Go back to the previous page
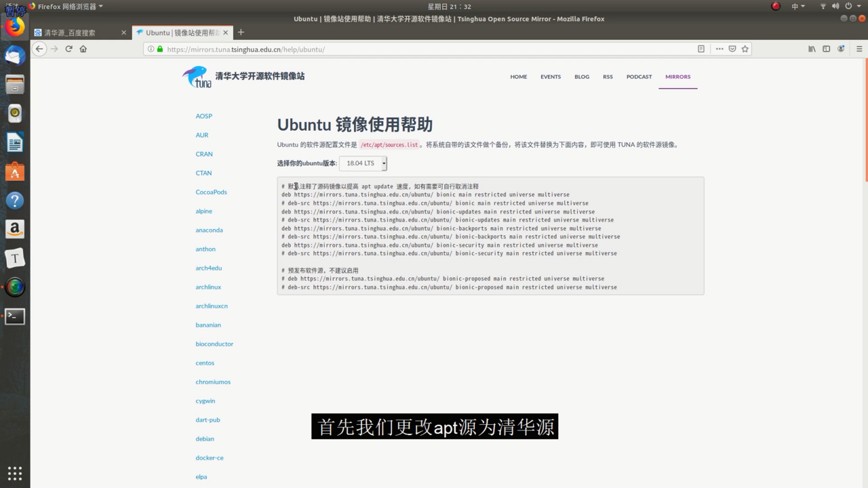 tap(39, 49)
